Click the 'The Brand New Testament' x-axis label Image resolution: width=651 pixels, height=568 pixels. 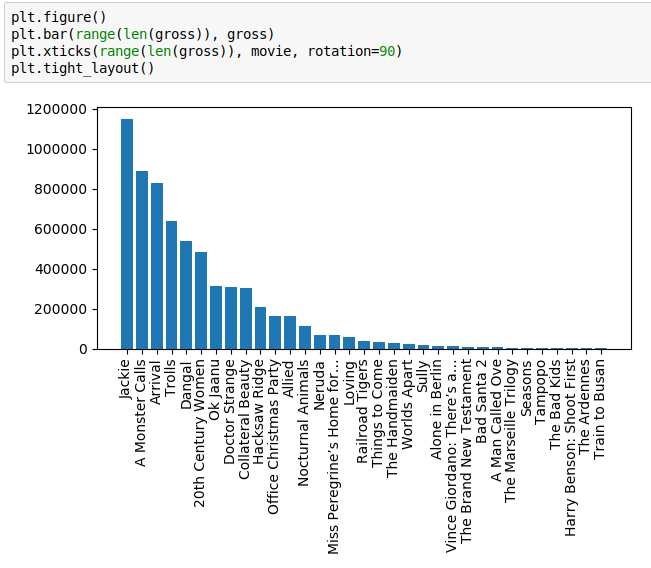466,451
